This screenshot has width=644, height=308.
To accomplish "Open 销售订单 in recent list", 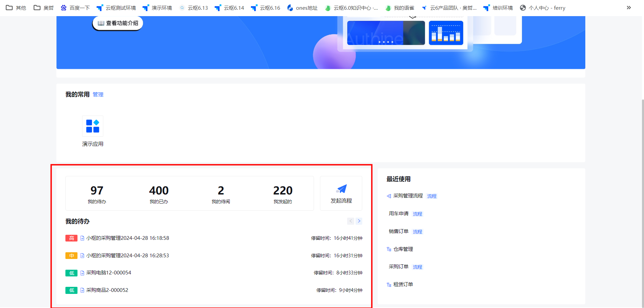I will 398,231.
